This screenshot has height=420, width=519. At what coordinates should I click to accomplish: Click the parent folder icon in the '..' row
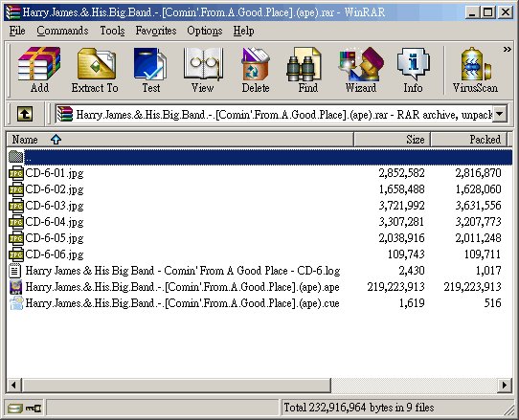point(15,157)
